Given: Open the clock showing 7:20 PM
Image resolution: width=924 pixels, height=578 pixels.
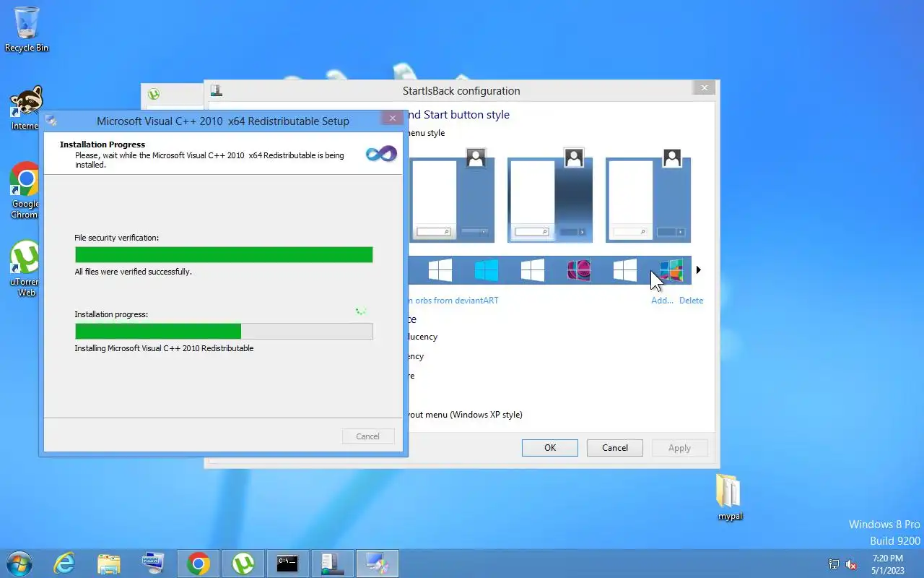Looking at the screenshot, I should pyautogui.click(x=887, y=564).
